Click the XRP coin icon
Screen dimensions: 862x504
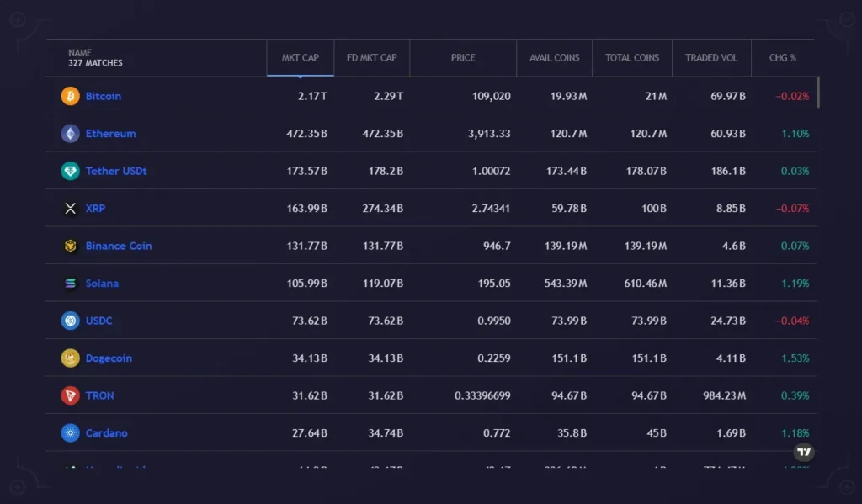[x=71, y=208]
